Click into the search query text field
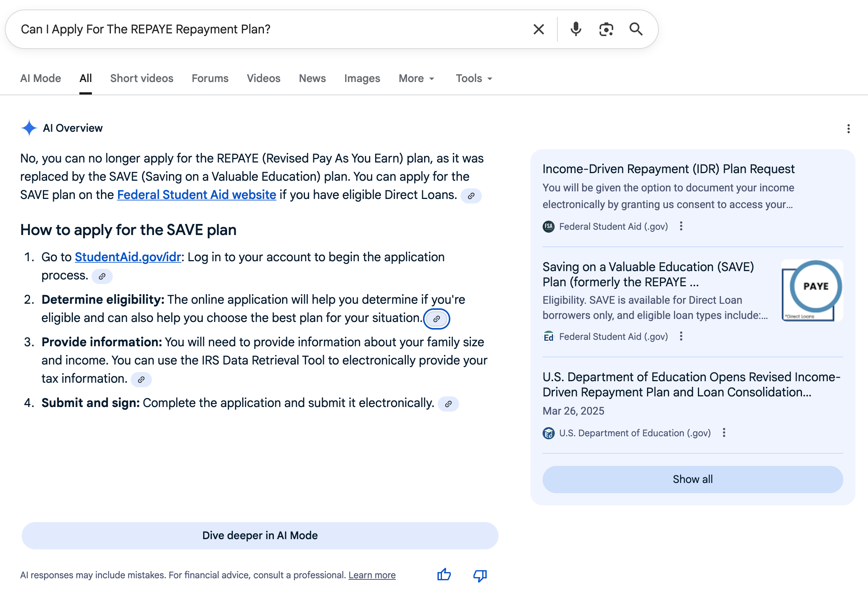This screenshot has width=868, height=598. (x=266, y=29)
